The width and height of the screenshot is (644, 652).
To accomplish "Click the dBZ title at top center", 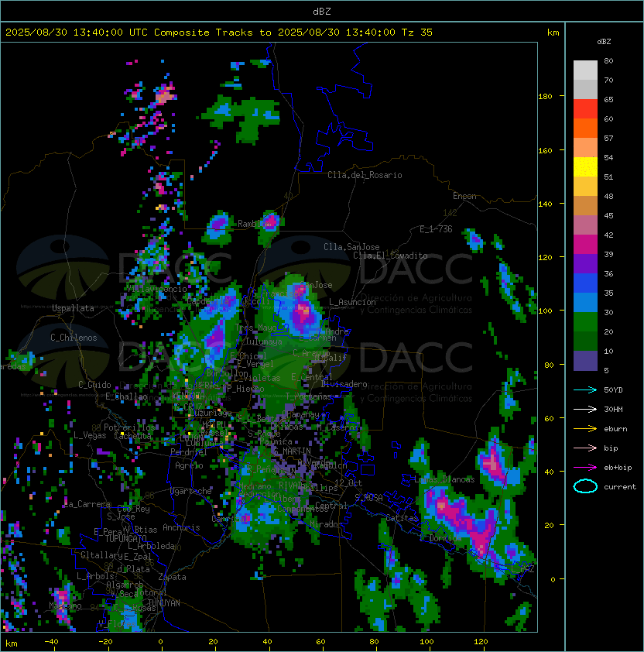I will (x=322, y=12).
